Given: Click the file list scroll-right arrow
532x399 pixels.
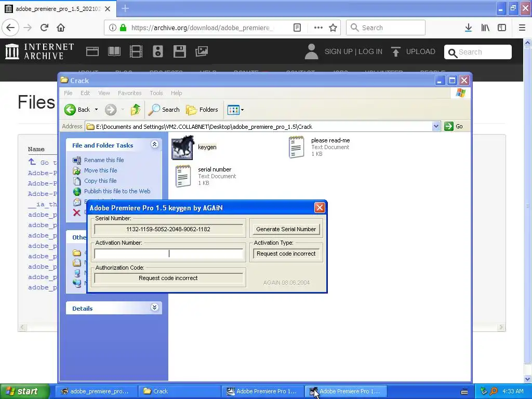Looking at the screenshot, I should click(501, 327).
